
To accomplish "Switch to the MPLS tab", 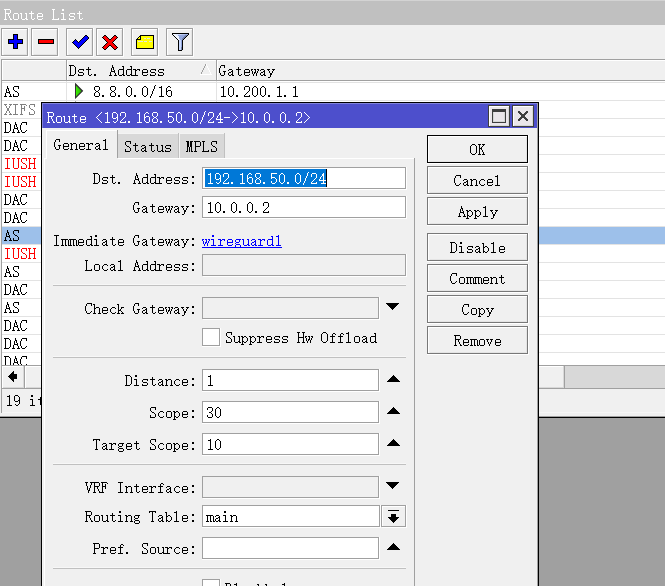I will 201,147.
